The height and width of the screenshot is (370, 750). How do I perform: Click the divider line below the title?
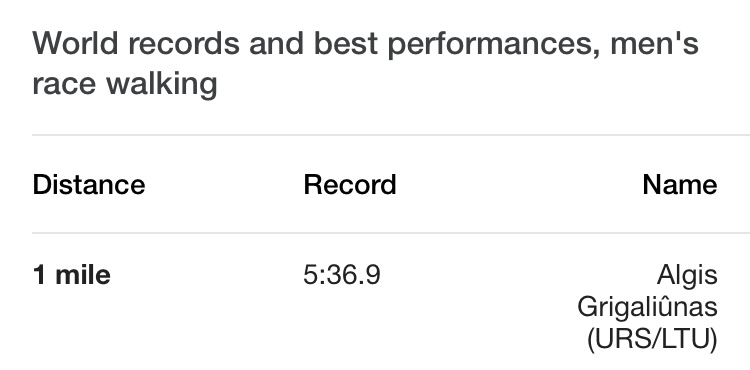(x=391, y=135)
